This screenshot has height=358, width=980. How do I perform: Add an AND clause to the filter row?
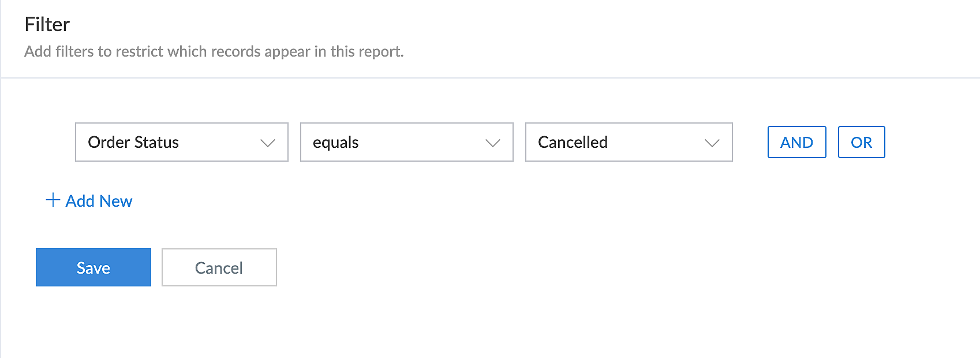(796, 142)
